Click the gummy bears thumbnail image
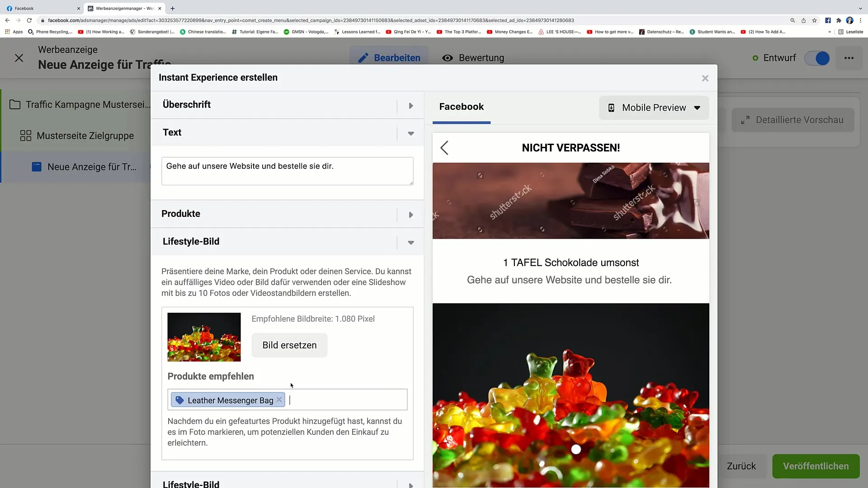Screen dimensions: 868x488 [x=204, y=337]
